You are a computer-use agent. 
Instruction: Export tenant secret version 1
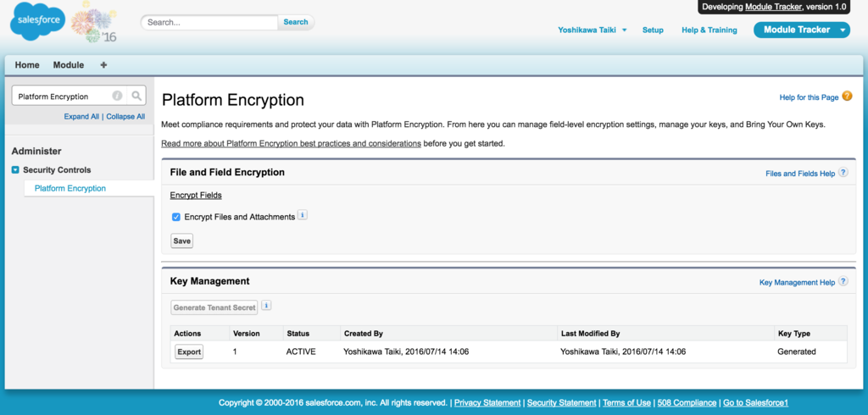[189, 352]
